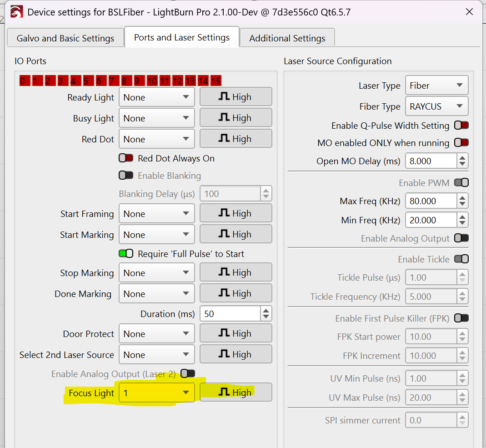
Task: Open the Focus Light port dropdown
Action: click(x=156, y=393)
